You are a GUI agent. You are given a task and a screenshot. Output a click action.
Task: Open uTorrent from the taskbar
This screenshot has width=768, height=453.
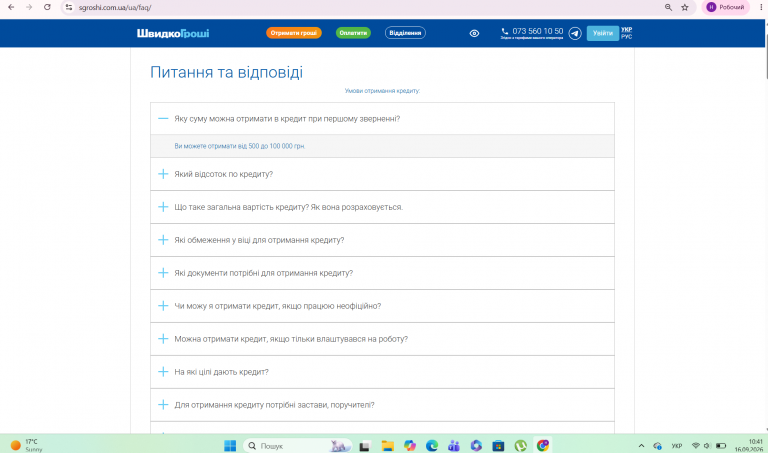point(521,446)
